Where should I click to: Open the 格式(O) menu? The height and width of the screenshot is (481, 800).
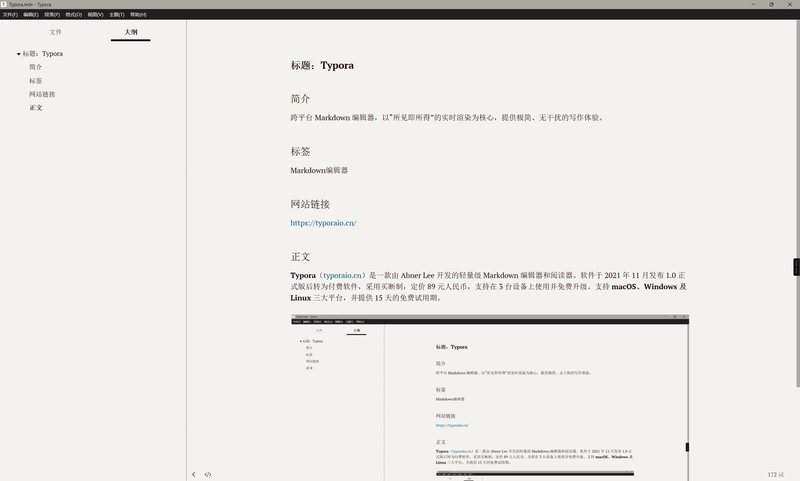(x=73, y=14)
